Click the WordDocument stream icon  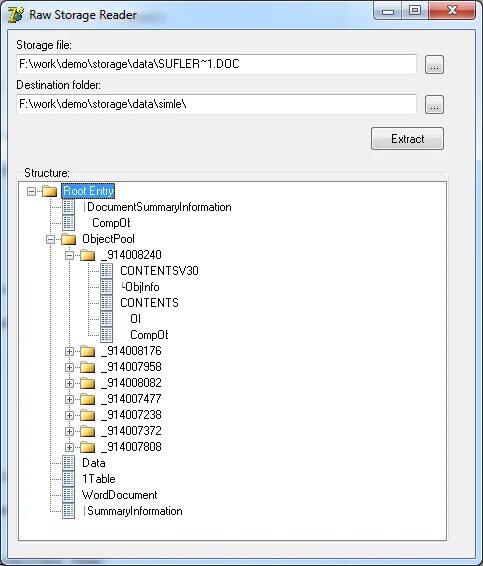tap(69, 495)
